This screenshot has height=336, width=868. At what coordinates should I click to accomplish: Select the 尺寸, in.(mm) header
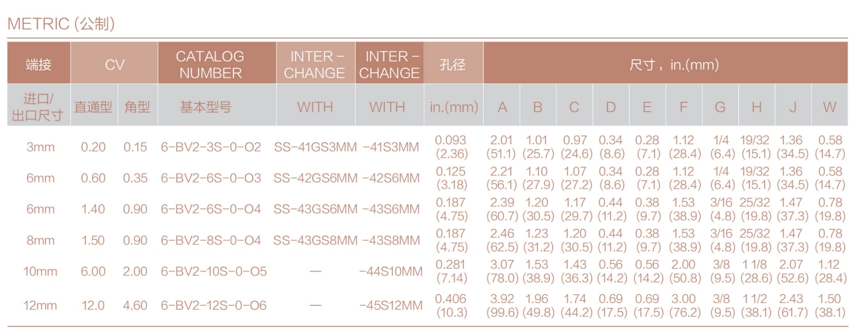666,65
